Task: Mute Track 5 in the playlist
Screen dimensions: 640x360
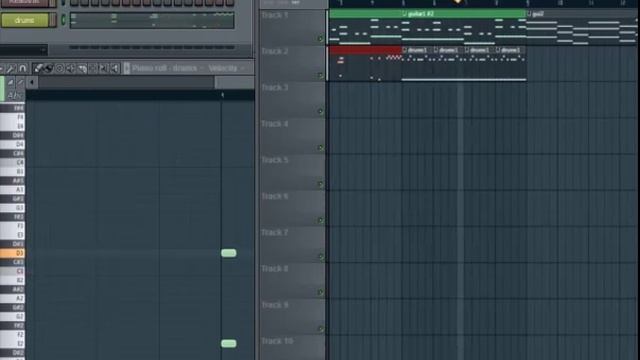Action: (320, 184)
